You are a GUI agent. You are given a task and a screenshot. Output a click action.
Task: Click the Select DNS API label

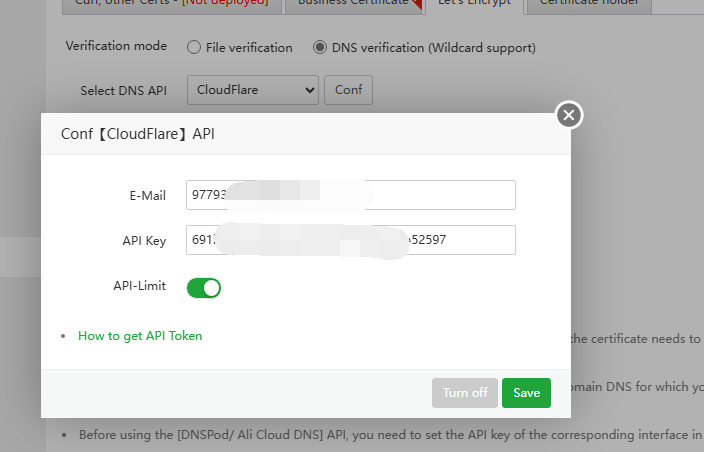point(123,90)
